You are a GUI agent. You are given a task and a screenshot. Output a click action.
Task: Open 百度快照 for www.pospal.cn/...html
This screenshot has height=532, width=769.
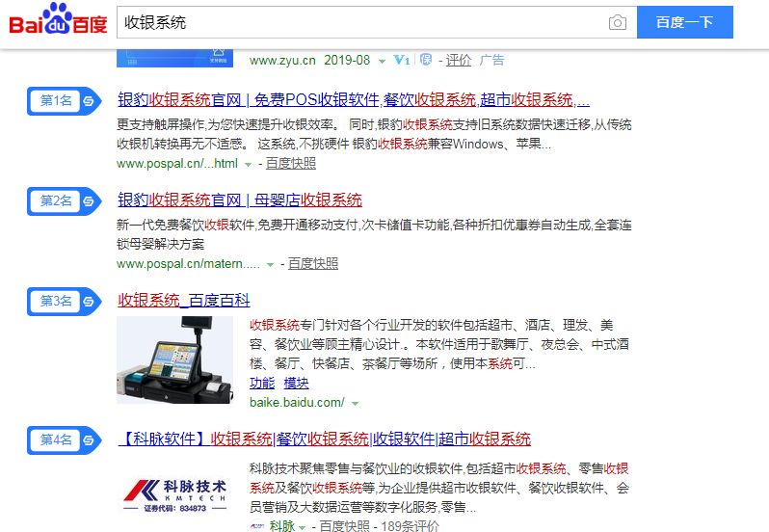[x=291, y=164]
